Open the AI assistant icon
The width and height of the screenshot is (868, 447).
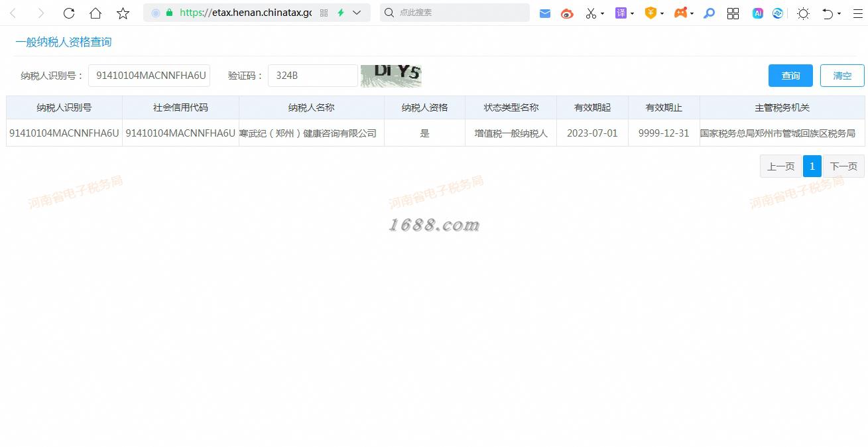(757, 13)
